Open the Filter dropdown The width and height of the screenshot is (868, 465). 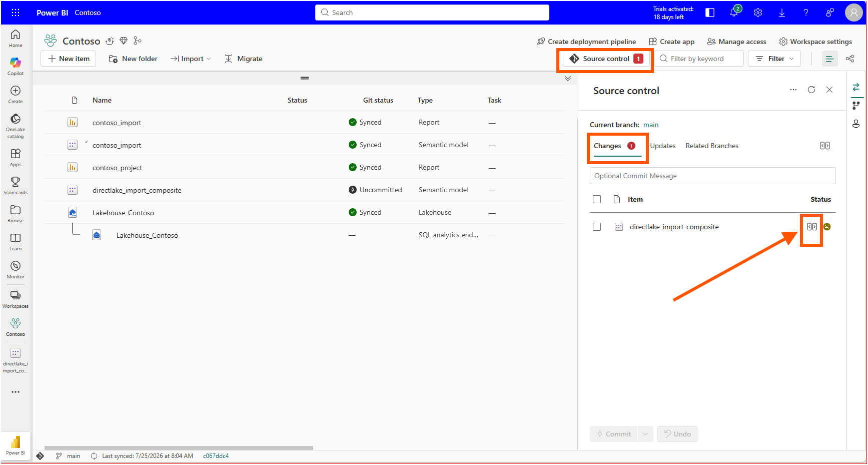[x=774, y=59]
